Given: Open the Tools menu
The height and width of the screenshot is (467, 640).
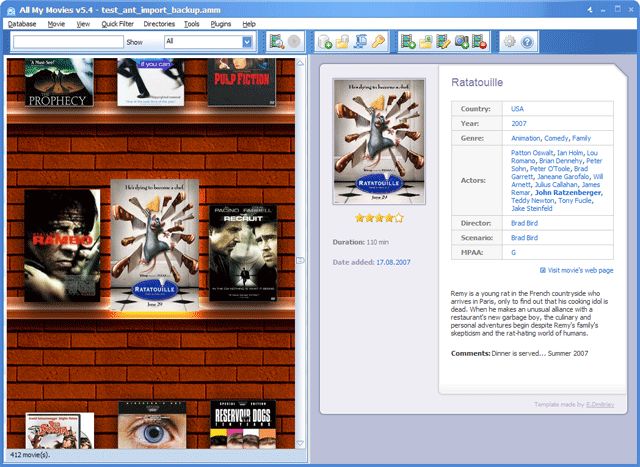Looking at the screenshot, I should tap(191, 24).
